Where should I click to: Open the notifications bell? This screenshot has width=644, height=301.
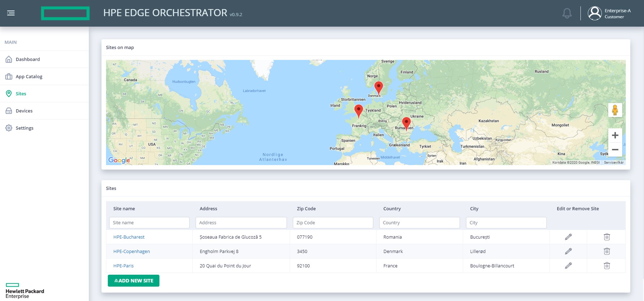click(x=567, y=13)
